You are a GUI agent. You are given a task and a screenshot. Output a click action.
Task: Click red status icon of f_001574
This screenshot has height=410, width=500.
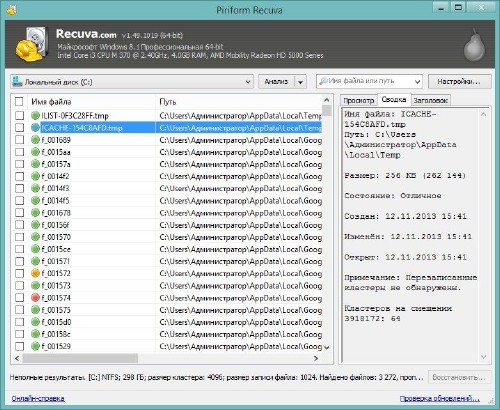[x=35, y=298]
